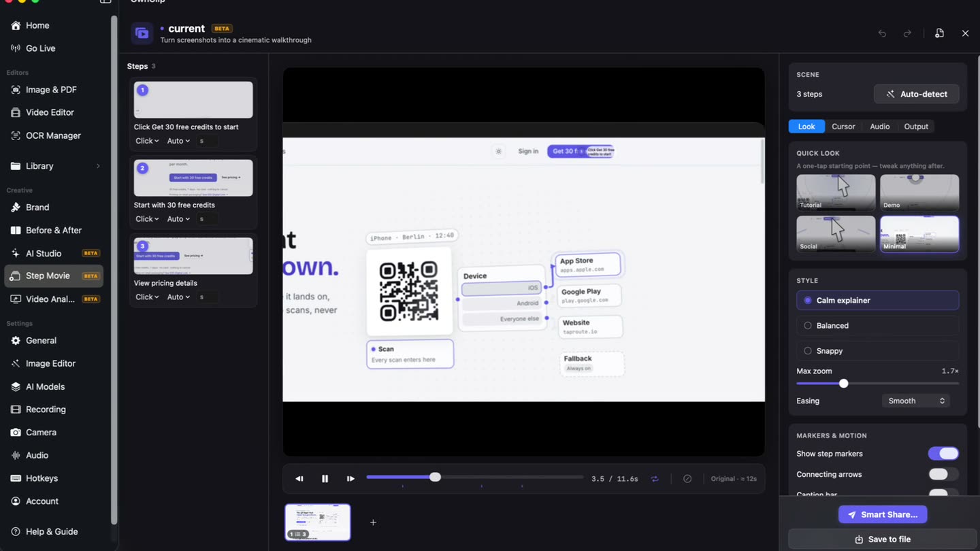980x551 pixels.
Task: Click Save to file
Action: coord(883,539)
